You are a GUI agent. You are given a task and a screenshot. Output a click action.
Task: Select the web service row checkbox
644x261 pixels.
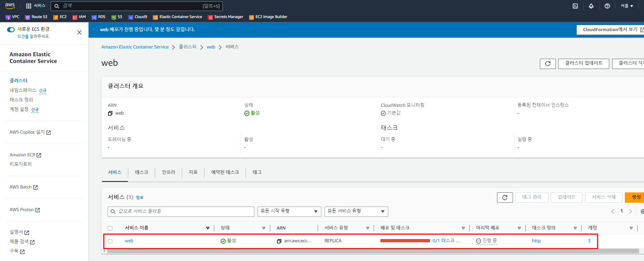point(110,241)
